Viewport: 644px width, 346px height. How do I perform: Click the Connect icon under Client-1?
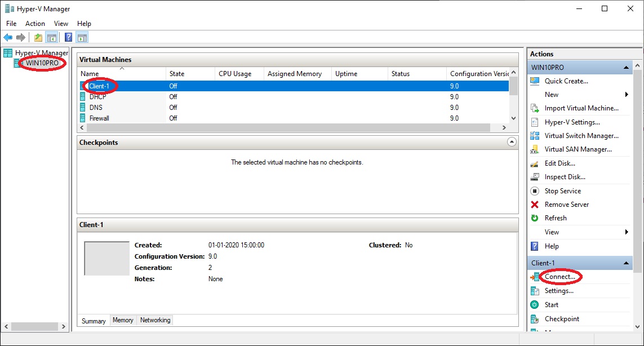coord(535,277)
